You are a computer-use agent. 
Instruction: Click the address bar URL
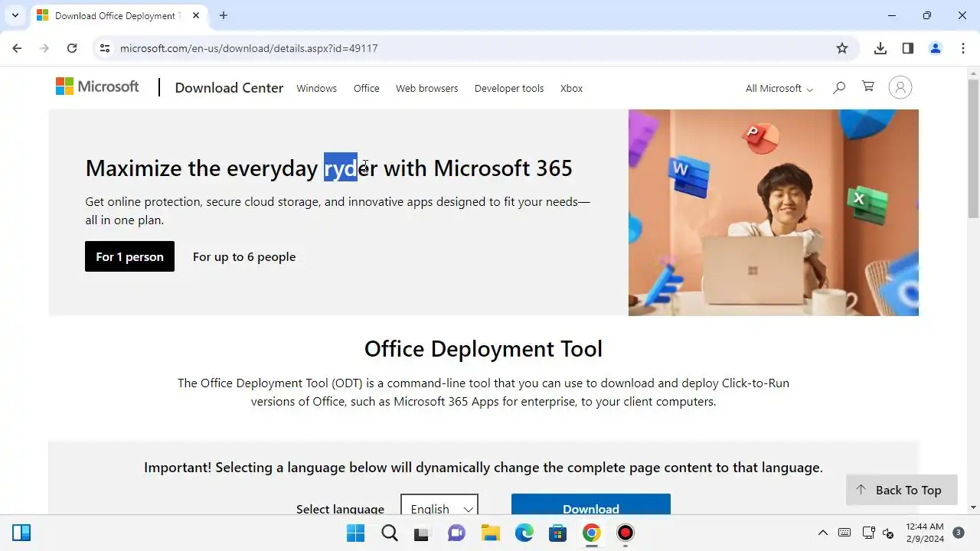click(x=249, y=48)
